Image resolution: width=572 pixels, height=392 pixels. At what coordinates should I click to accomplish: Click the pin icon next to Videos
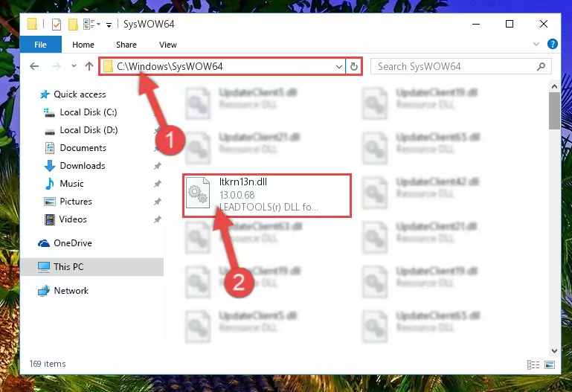click(x=157, y=219)
